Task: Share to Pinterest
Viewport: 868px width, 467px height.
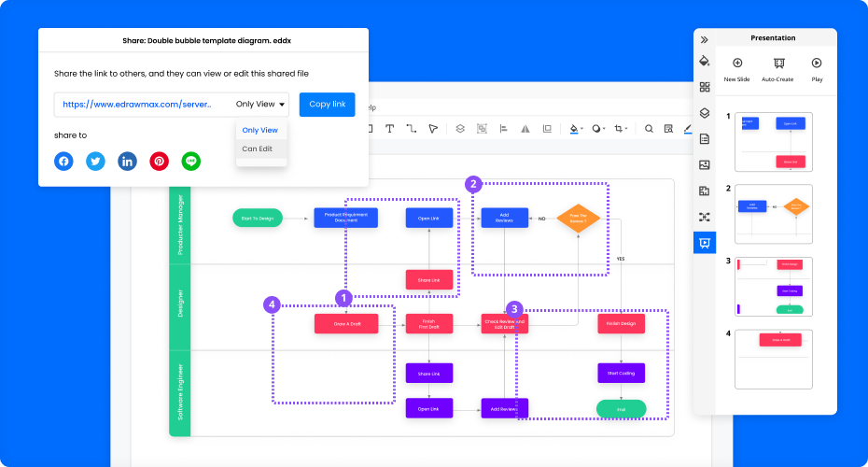Action: [160, 161]
